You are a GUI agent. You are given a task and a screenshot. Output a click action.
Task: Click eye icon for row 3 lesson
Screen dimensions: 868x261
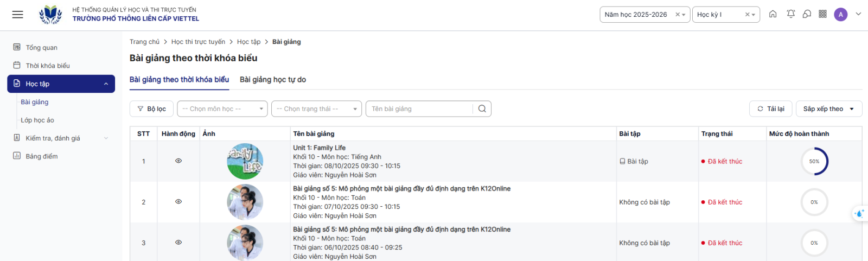(x=178, y=243)
